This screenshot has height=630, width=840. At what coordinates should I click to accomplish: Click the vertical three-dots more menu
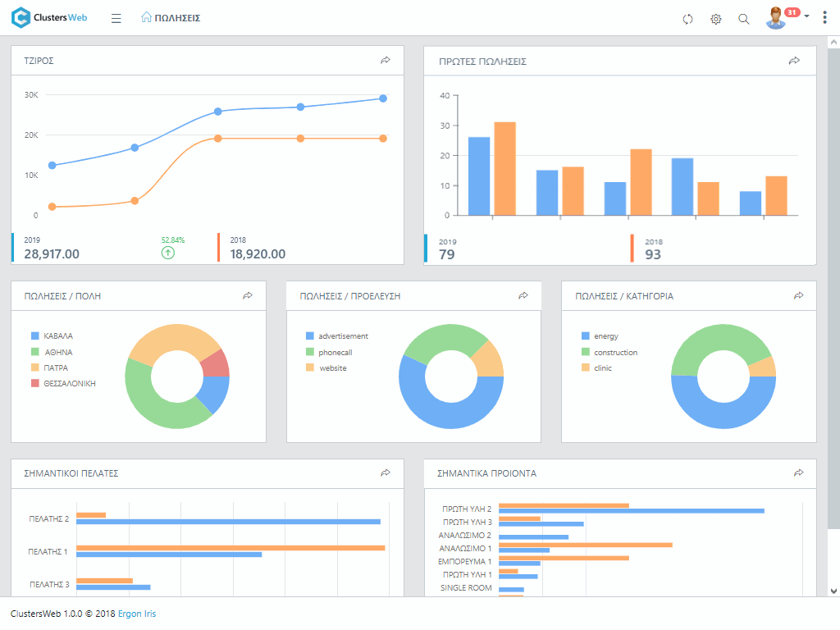point(824,17)
